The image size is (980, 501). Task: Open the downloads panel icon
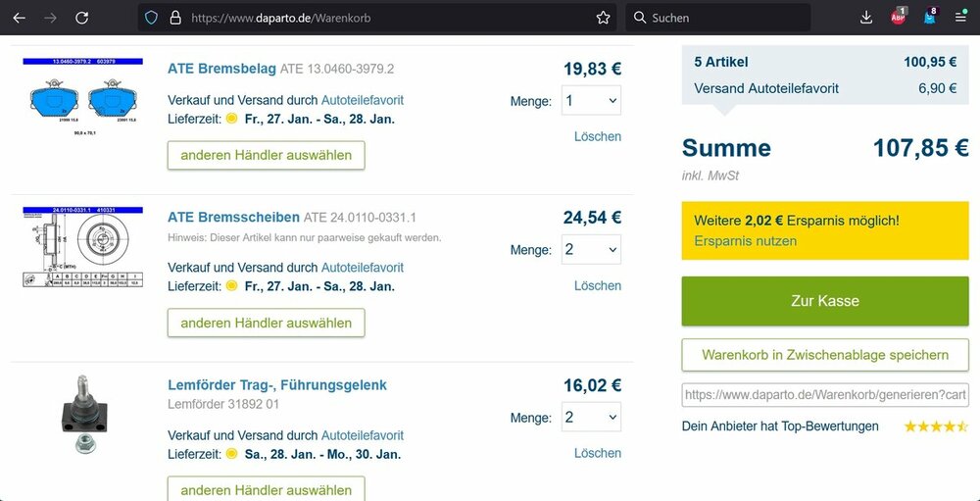866,18
